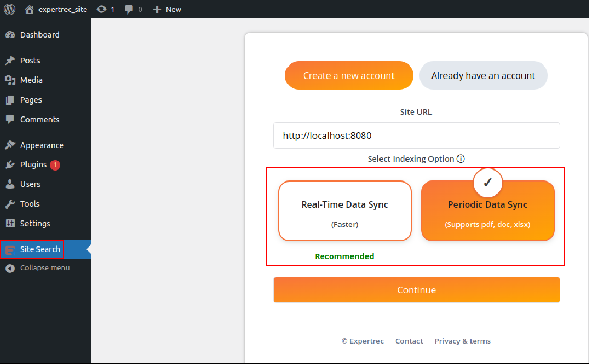Select the Periodic Data Sync option
The width and height of the screenshot is (589, 364).
488,211
